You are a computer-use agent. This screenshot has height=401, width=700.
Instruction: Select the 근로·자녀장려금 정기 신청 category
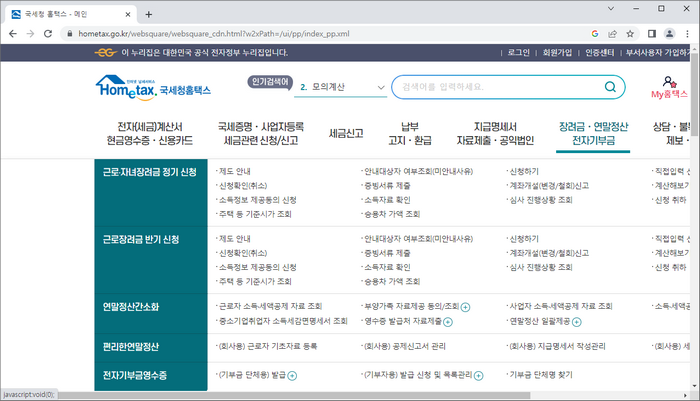[x=150, y=172]
